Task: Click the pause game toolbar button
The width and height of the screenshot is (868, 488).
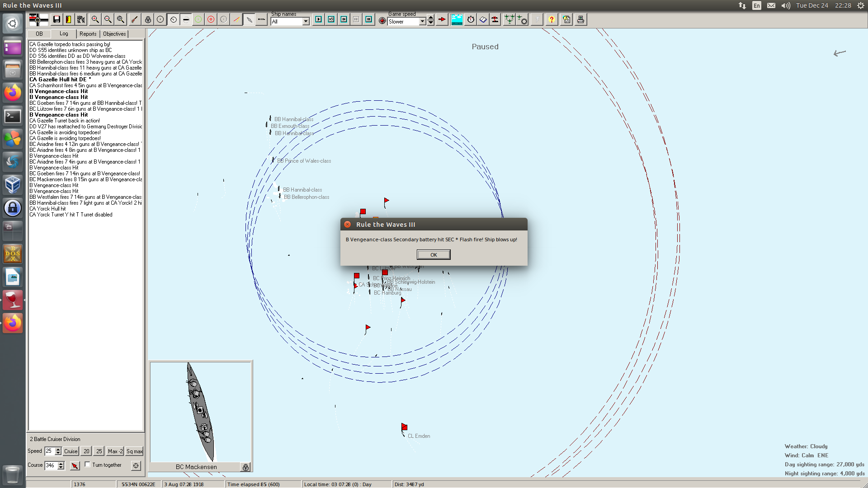Action: (x=369, y=19)
